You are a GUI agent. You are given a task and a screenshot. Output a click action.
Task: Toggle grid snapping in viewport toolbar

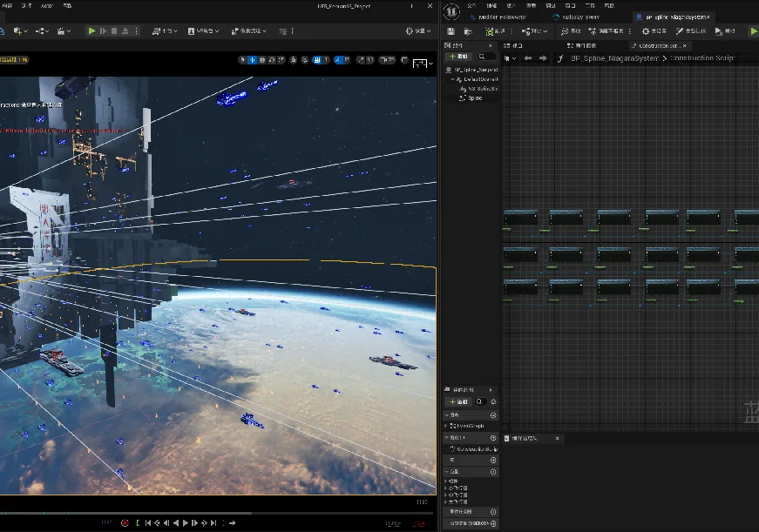pos(317,60)
